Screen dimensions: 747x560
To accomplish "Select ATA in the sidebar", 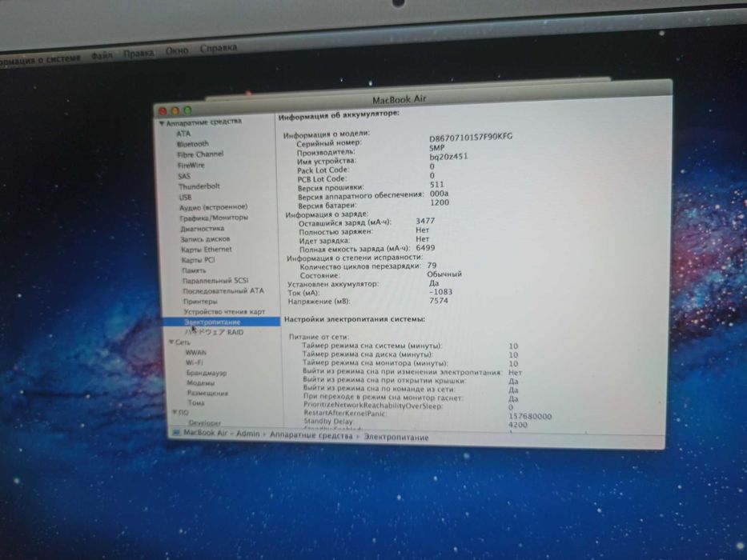I will (183, 134).
